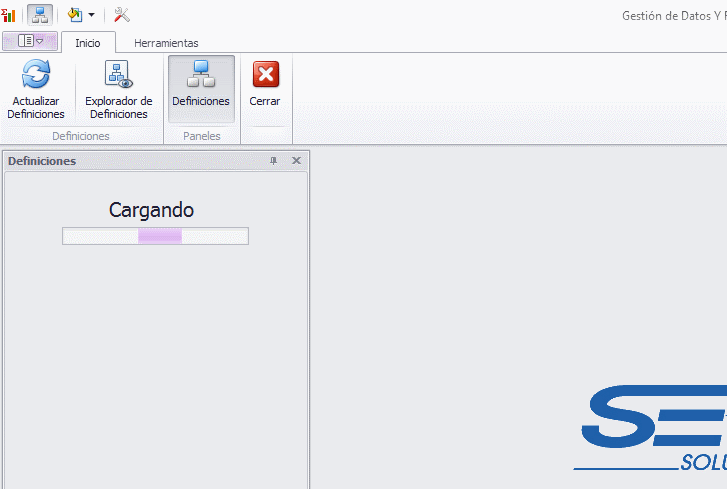Open the Explorador de Definiciones

[118, 76]
